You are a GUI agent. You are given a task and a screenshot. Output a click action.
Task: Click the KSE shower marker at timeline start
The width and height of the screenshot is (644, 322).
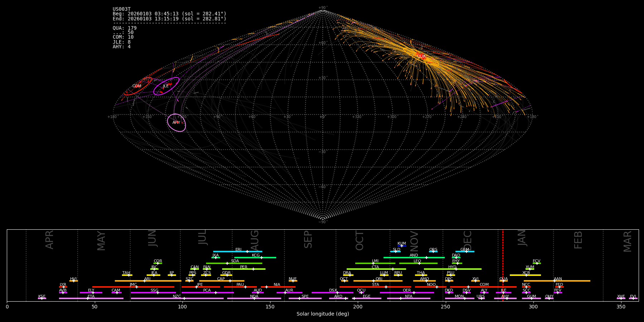pos(42,298)
